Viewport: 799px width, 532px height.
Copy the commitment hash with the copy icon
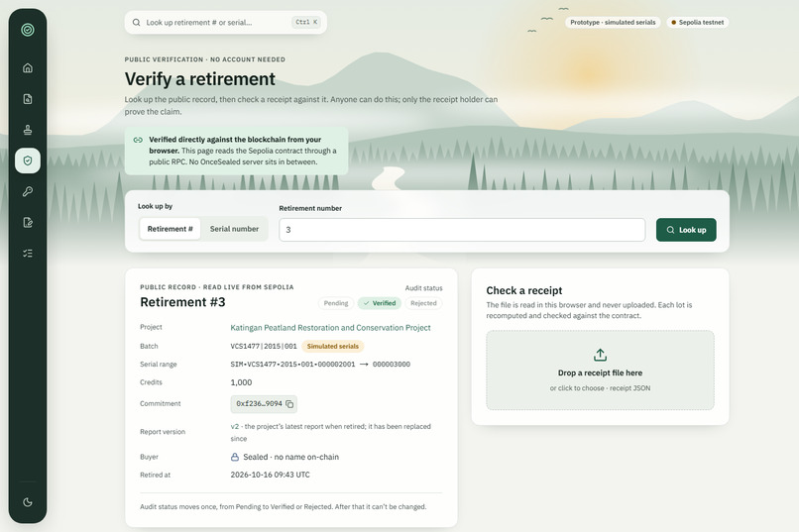(x=289, y=404)
